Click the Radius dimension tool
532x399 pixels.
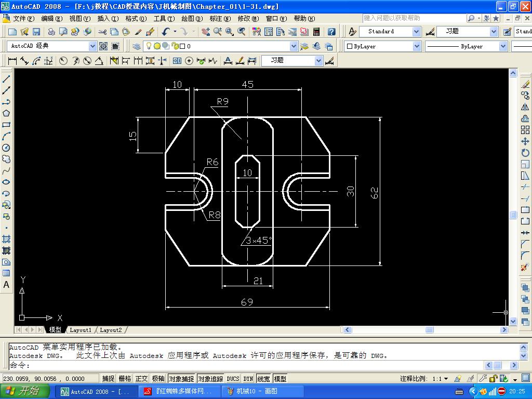[x=63, y=61]
